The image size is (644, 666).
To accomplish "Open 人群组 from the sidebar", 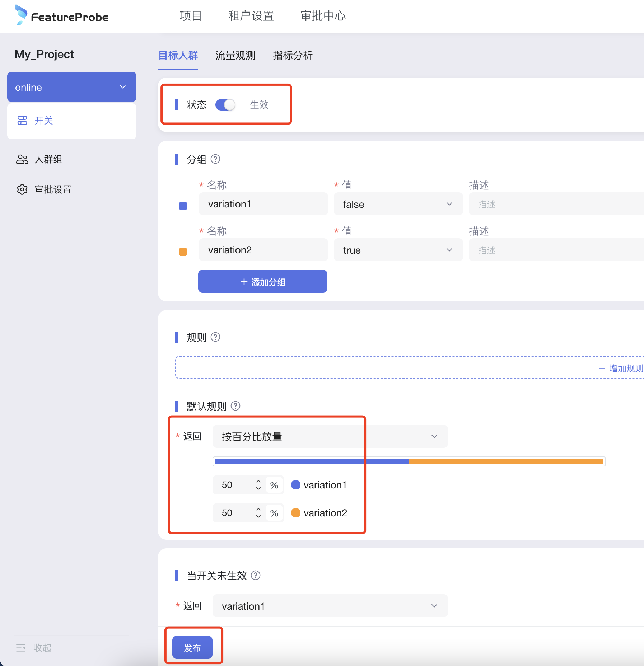I will coord(48,159).
